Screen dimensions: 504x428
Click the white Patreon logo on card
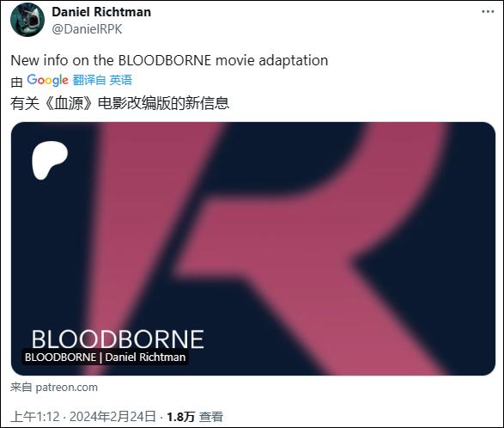coord(50,160)
